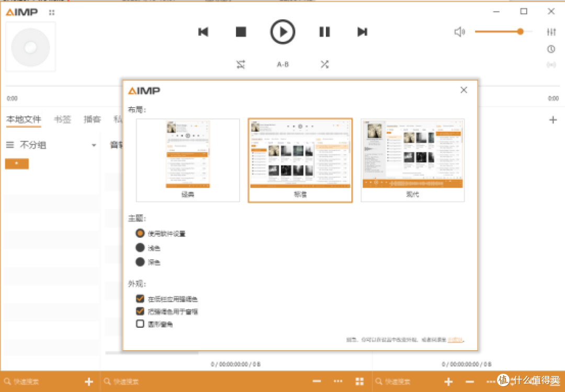The width and height of the screenshot is (565, 392).
Task: Choose the 现代 layout thumbnail
Action: click(x=413, y=160)
